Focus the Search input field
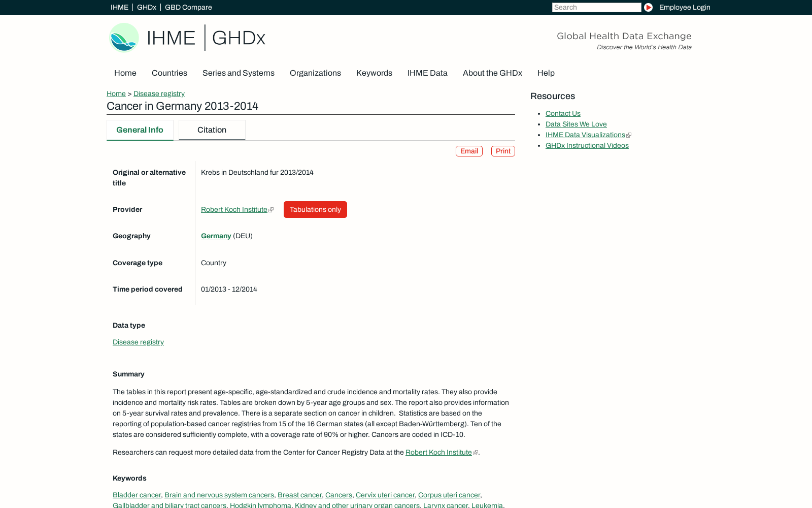Screen dimensions: 812x508 click(597, 7)
